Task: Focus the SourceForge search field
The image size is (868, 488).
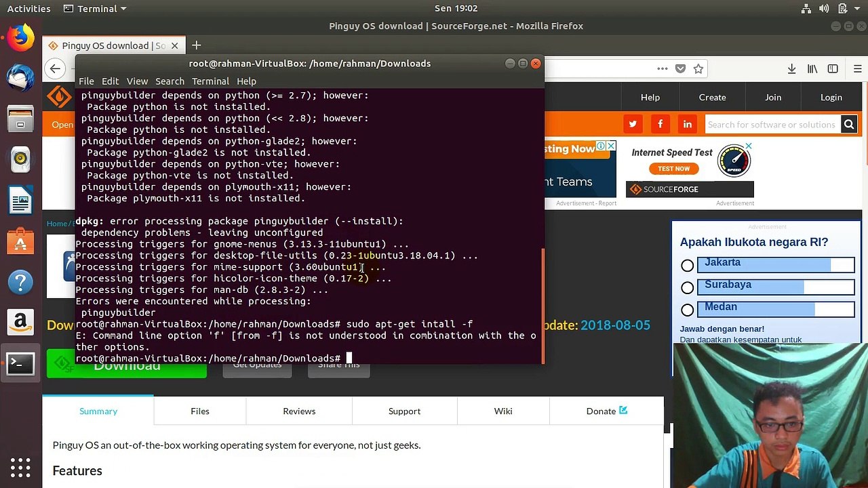Action: [772, 124]
